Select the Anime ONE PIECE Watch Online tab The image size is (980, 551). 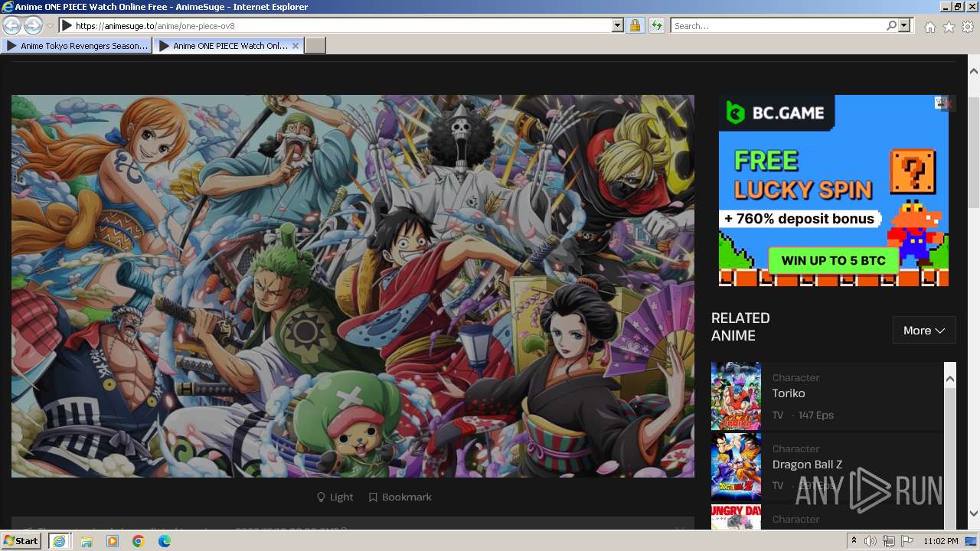click(x=228, y=46)
